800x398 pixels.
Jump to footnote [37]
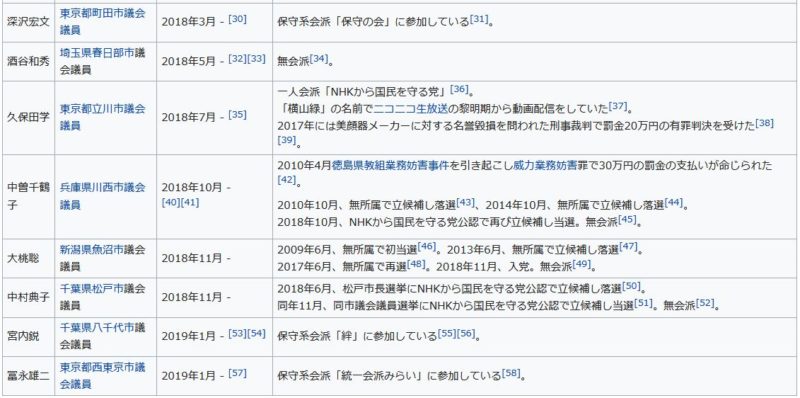click(617, 106)
